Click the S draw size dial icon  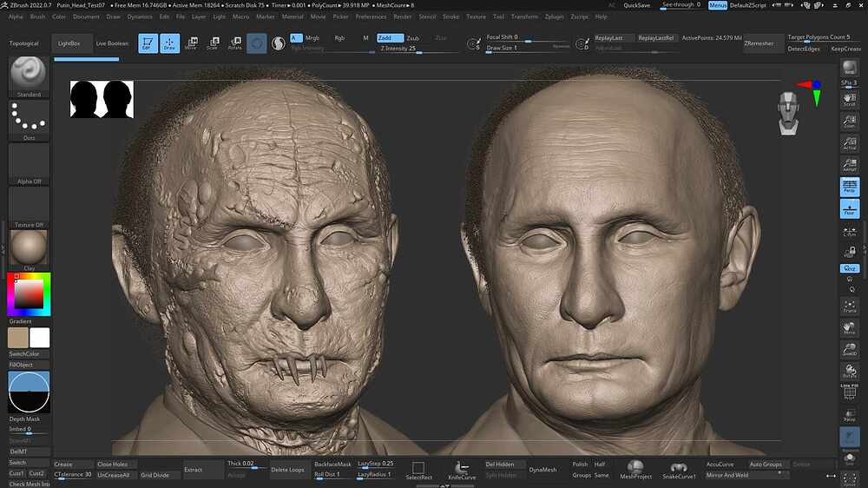(474, 43)
